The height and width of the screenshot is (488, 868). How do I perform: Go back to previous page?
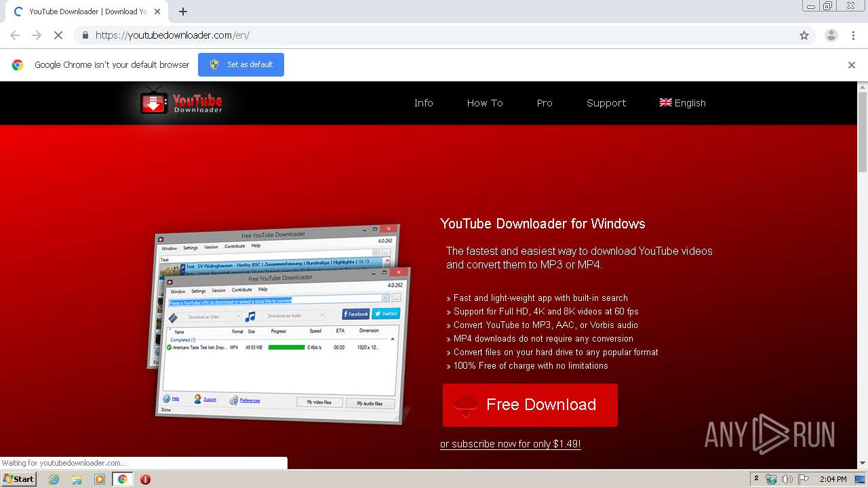point(15,35)
